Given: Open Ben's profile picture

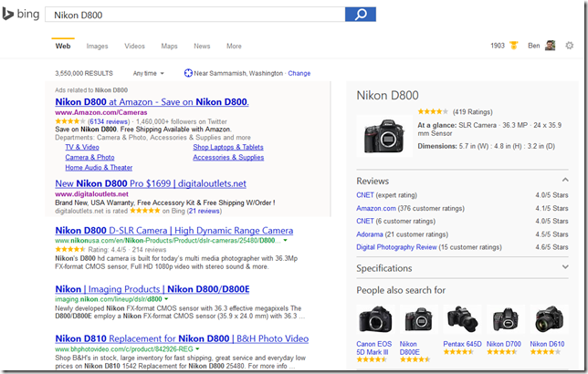Looking at the screenshot, I should (x=551, y=46).
